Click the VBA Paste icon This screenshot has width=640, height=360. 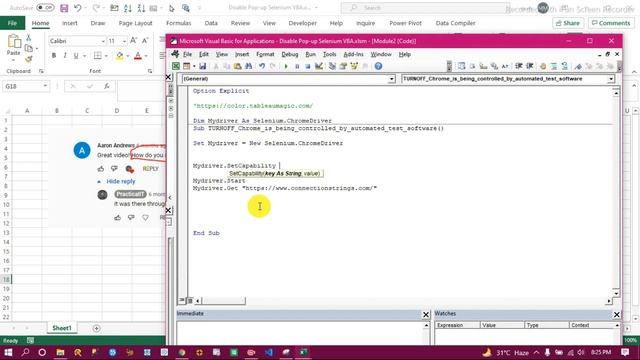pyautogui.click(x=237, y=66)
